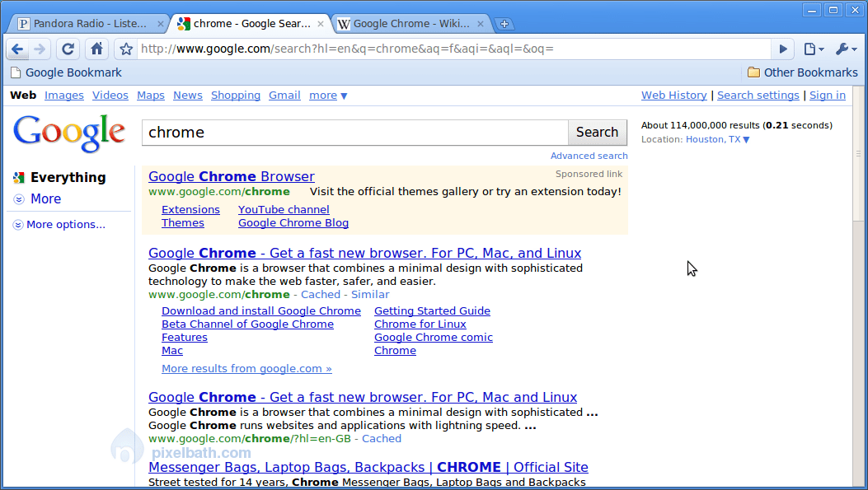Screen dimensions: 868x490
Task: Open Advanced search
Action: [589, 156]
